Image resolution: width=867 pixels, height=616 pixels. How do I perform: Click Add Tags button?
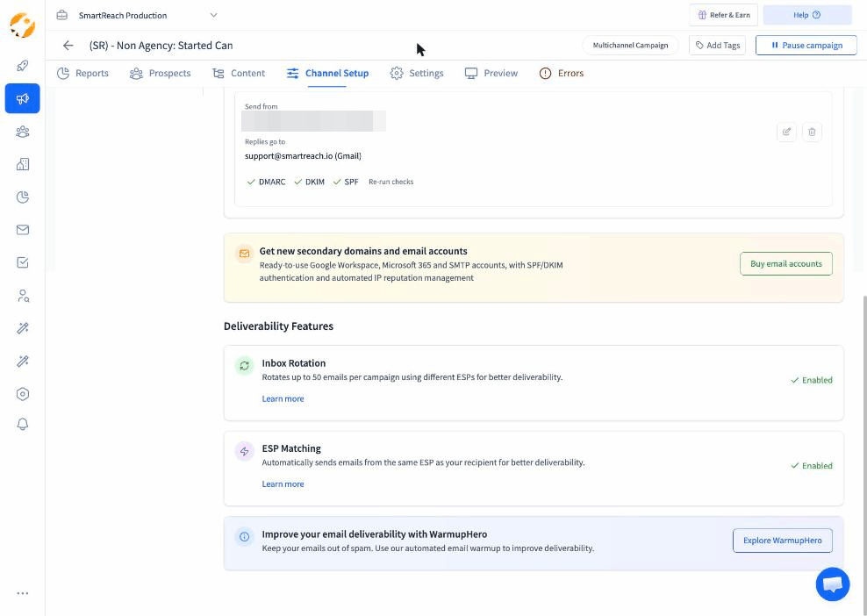pos(718,46)
